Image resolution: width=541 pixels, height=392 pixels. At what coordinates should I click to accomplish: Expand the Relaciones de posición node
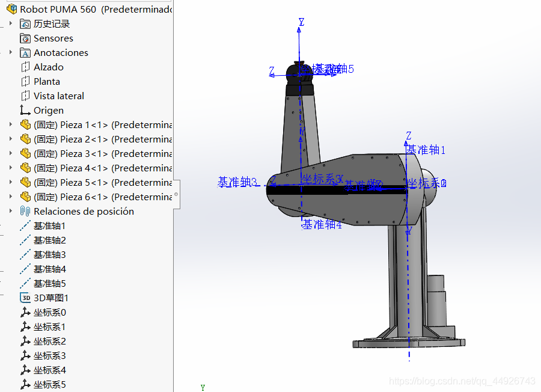click(11, 211)
